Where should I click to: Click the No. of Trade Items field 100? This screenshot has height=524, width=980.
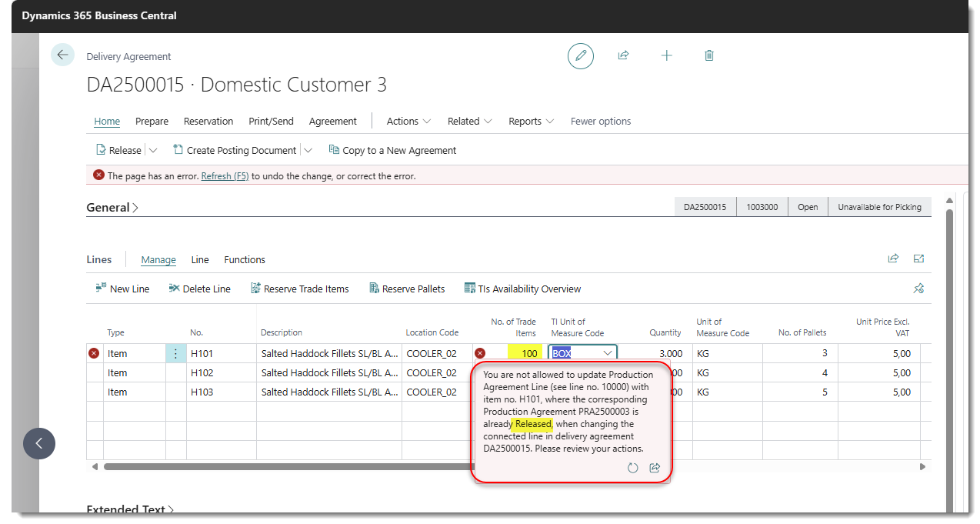[x=523, y=354]
